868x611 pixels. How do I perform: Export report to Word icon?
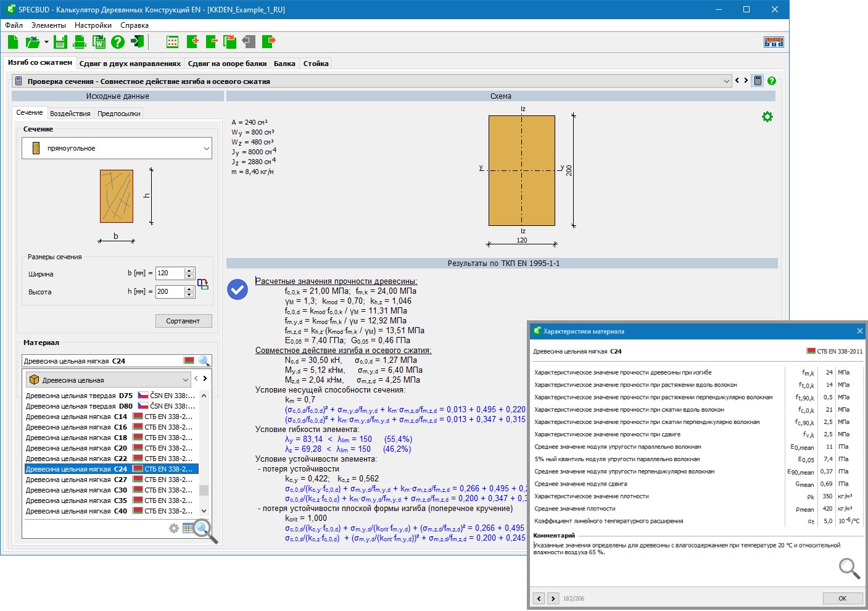[99, 42]
